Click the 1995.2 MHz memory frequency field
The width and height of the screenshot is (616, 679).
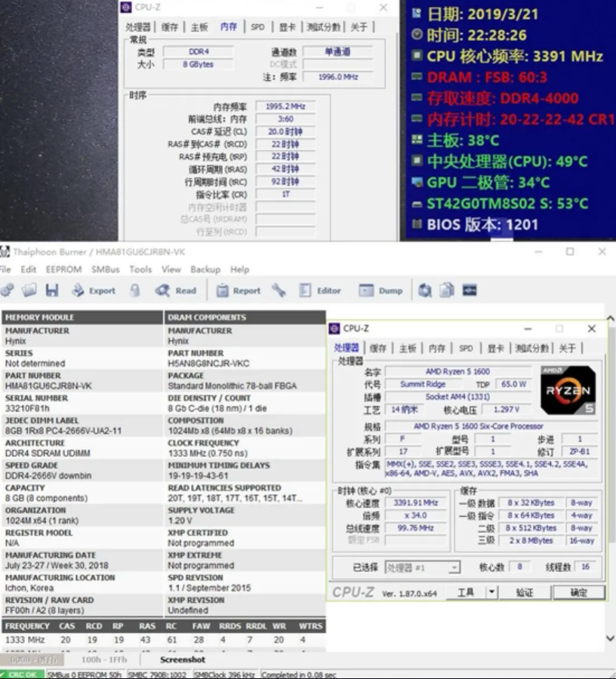tap(285, 106)
